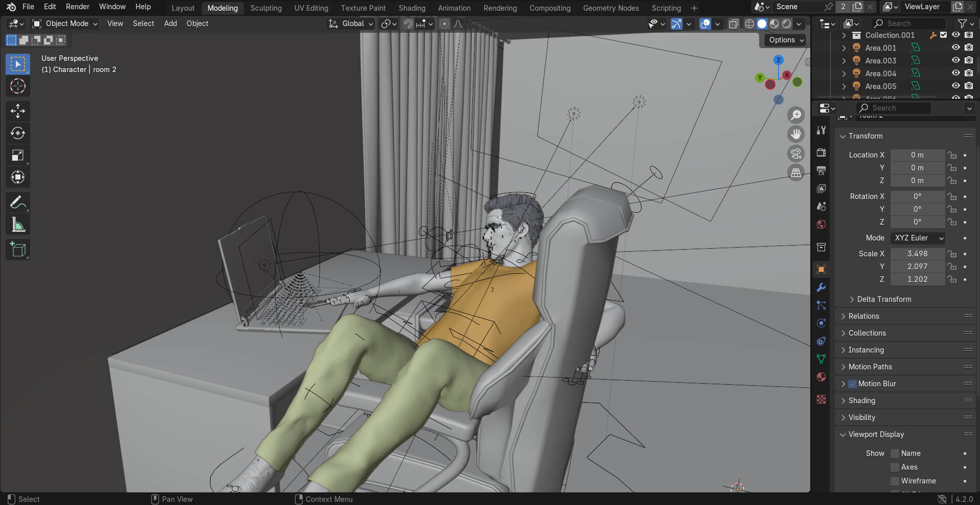Toggle camera view icon
Viewport: 980px width, 505px height.
(796, 153)
